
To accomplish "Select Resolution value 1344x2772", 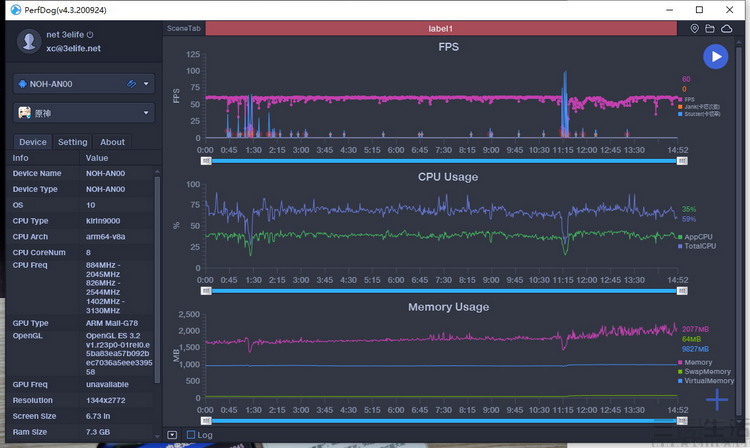I will (x=106, y=400).
